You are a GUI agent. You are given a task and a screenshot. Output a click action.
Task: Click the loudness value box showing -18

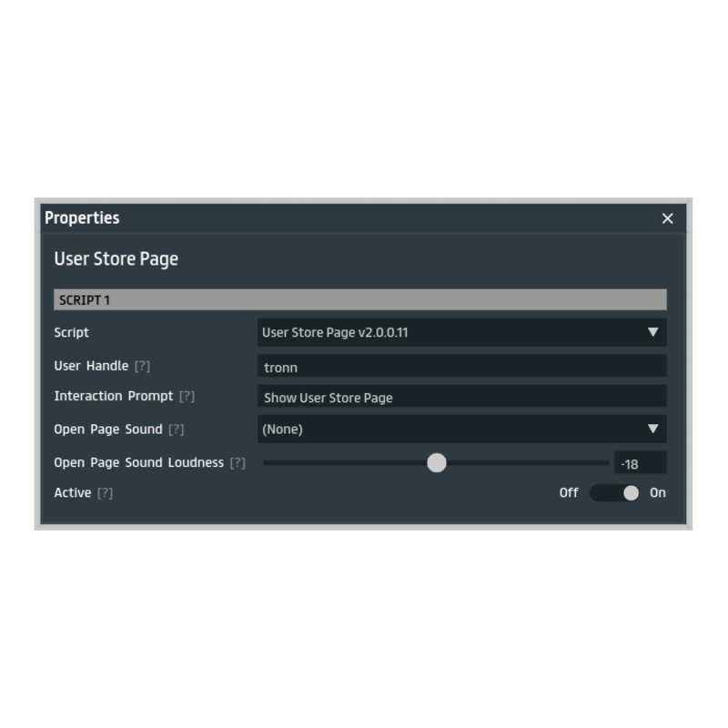click(640, 463)
